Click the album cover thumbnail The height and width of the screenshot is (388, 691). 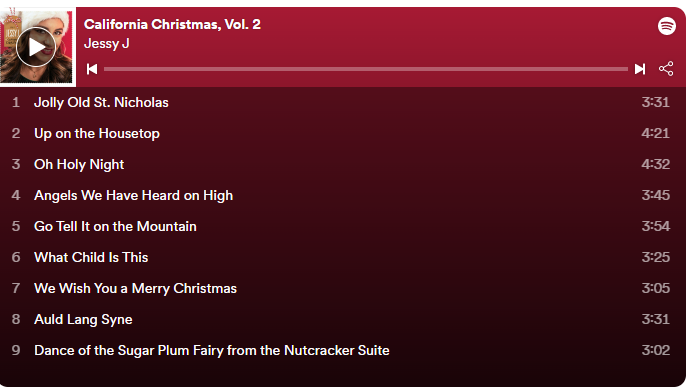pyautogui.click(x=36, y=47)
